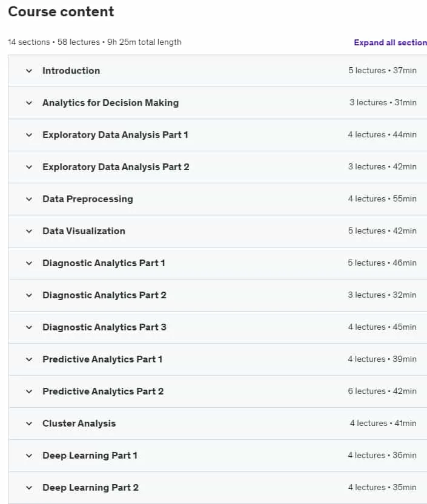The width and height of the screenshot is (427, 504).
Task: Open the Deep Learning Part 1 section title
Action: (90, 456)
